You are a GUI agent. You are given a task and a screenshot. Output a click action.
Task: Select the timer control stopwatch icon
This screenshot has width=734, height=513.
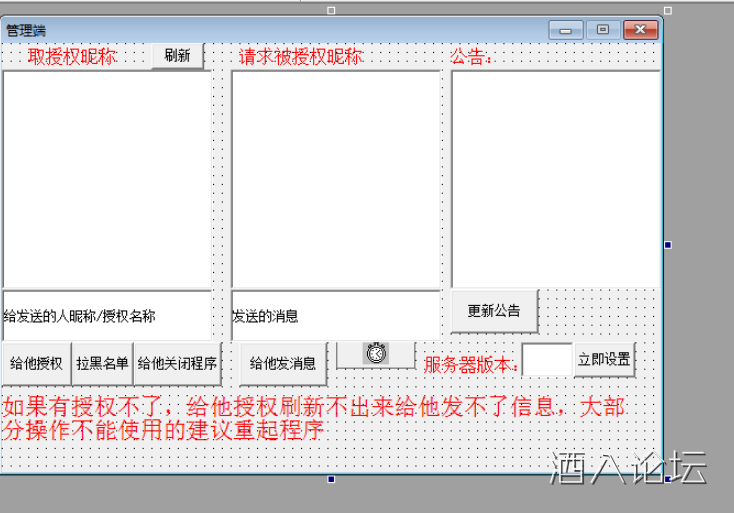376,354
